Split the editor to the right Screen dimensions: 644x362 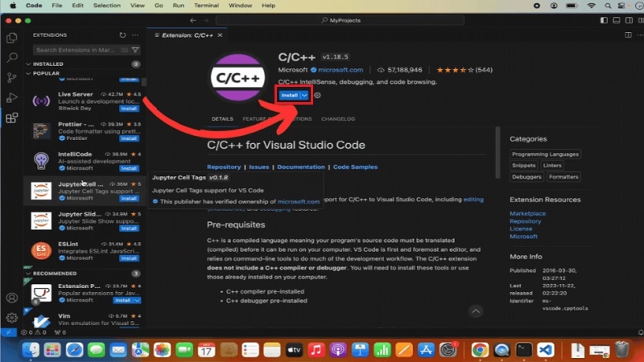(628, 35)
